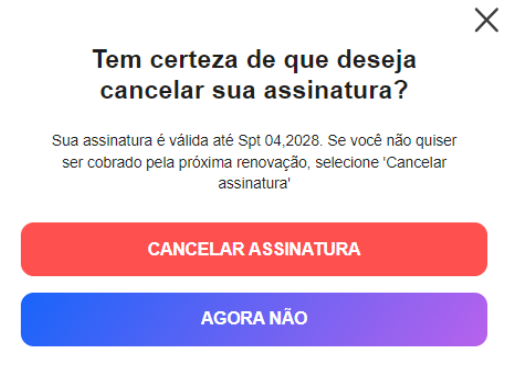Exit the popup via the X mark
The width and height of the screenshot is (510, 367).
tap(486, 20)
